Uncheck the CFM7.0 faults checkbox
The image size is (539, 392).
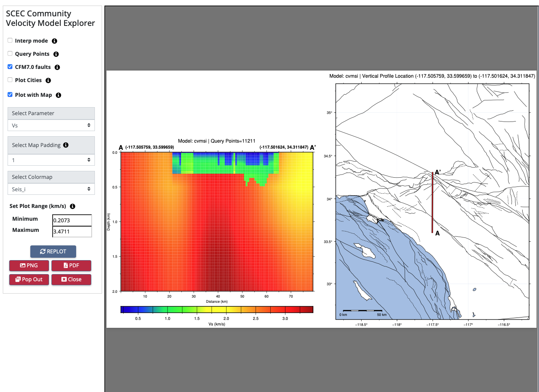10,67
